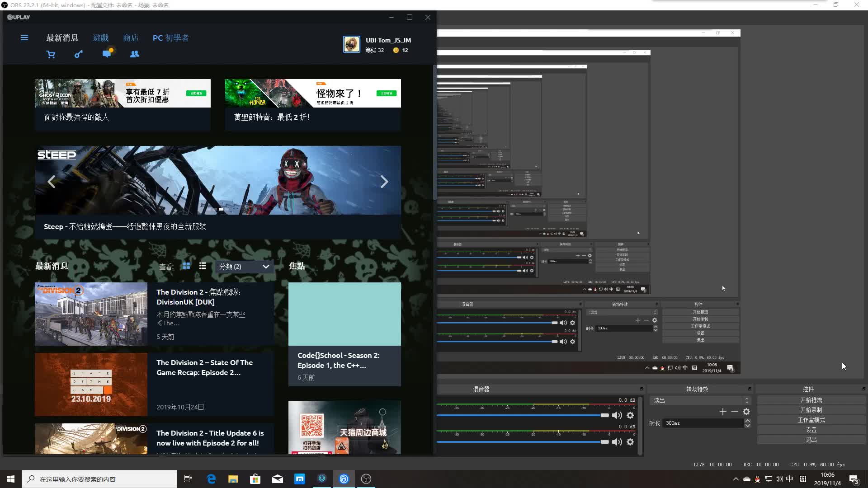The image size is (868, 488).
Task: Click the Steep costume article caption
Action: point(125,226)
